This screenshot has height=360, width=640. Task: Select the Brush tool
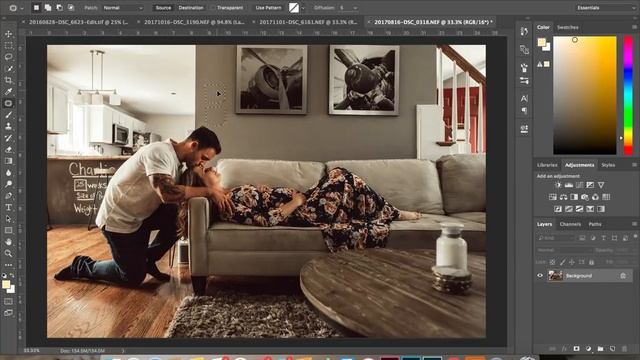[x=8, y=115]
